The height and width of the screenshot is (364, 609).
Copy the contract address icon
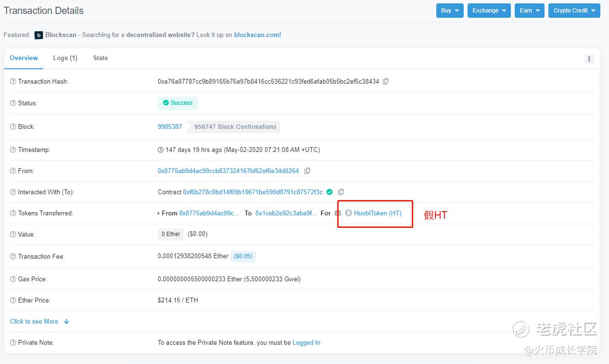point(341,192)
